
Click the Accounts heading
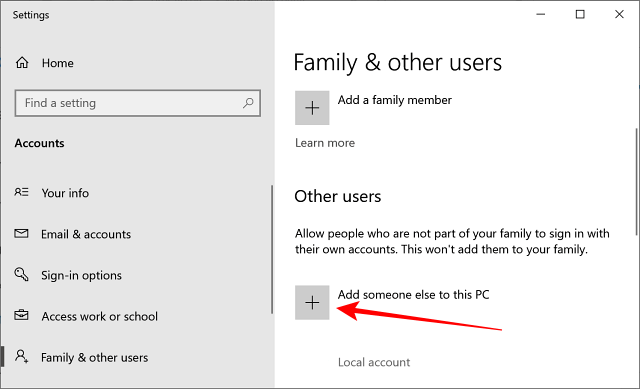coord(40,143)
